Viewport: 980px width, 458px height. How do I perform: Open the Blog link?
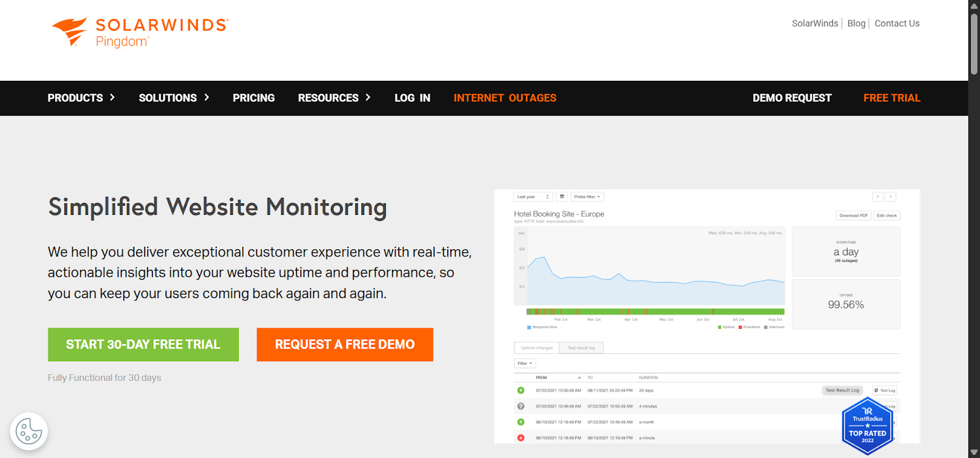coord(856,23)
